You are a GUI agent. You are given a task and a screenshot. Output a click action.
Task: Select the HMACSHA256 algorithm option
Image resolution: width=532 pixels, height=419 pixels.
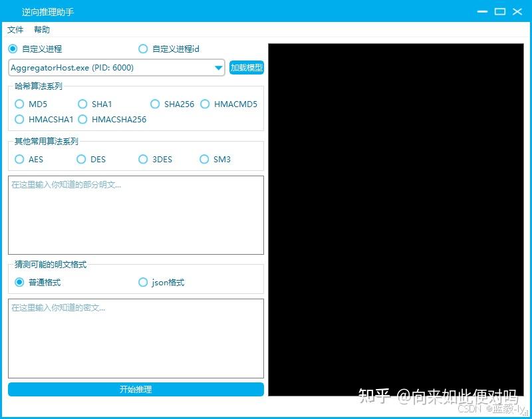pyautogui.click(x=82, y=120)
